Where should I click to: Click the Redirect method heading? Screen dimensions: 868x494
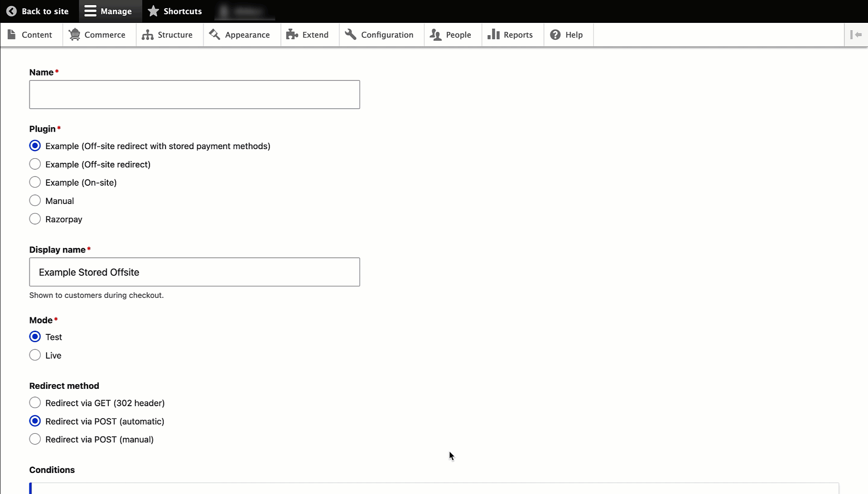point(64,386)
